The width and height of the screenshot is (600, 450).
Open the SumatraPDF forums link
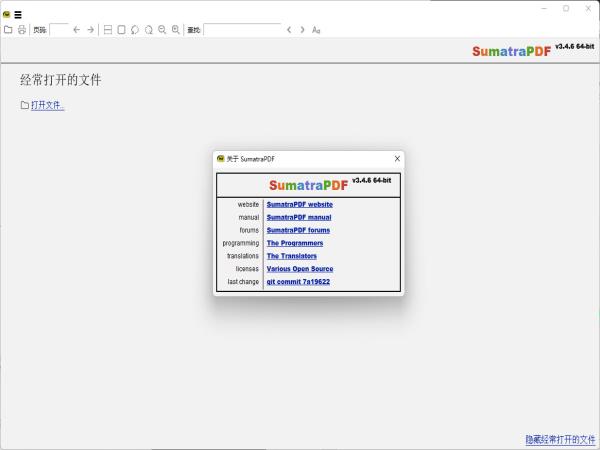pyautogui.click(x=298, y=230)
